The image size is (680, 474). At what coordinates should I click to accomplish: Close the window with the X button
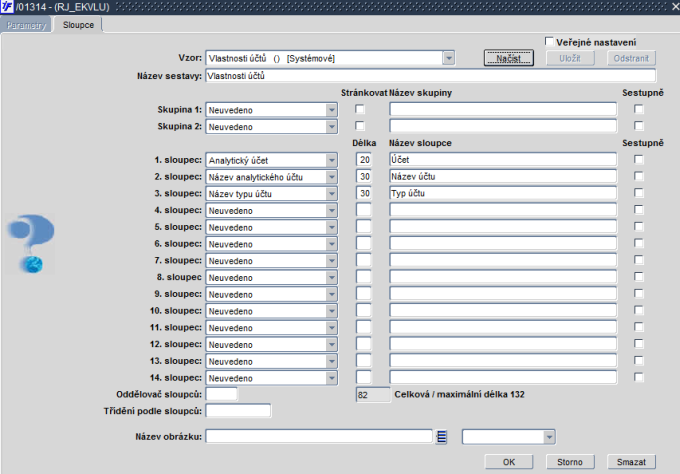pos(675,7)
